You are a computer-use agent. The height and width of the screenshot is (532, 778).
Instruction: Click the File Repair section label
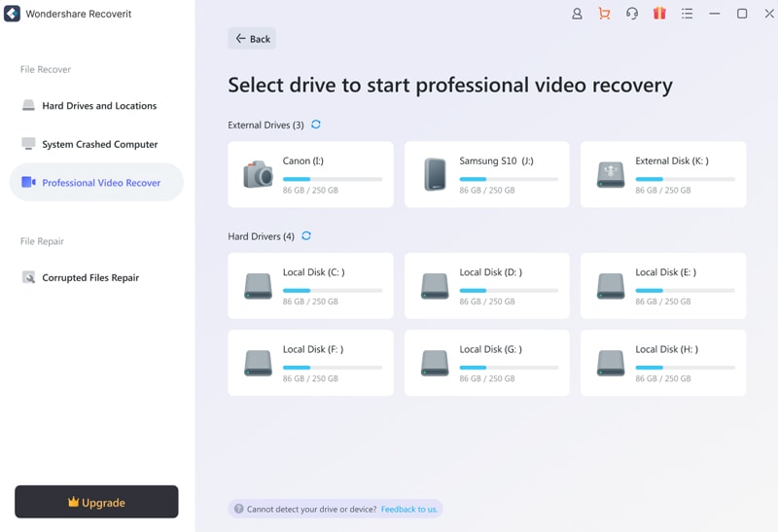coord(42,241)
